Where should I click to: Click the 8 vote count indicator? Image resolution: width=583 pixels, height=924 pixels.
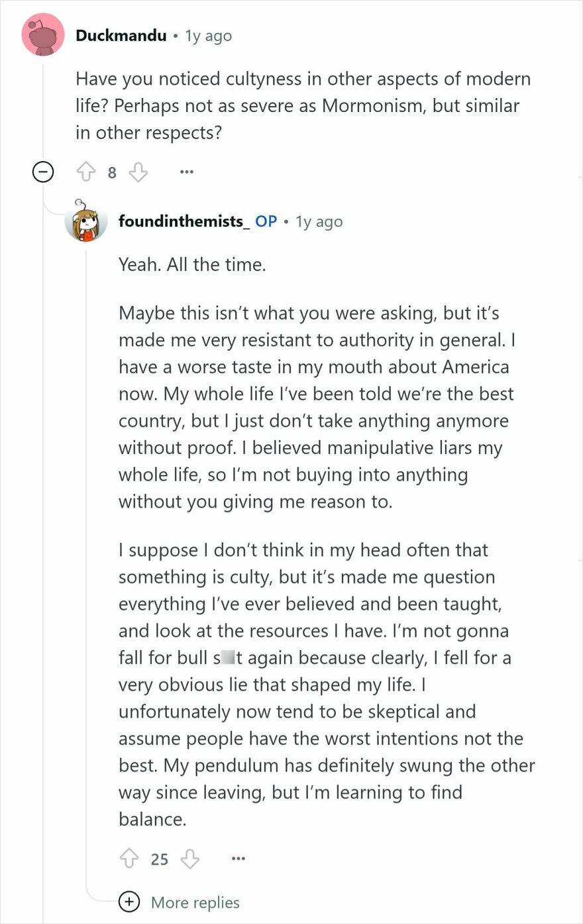tap(111, 172)
